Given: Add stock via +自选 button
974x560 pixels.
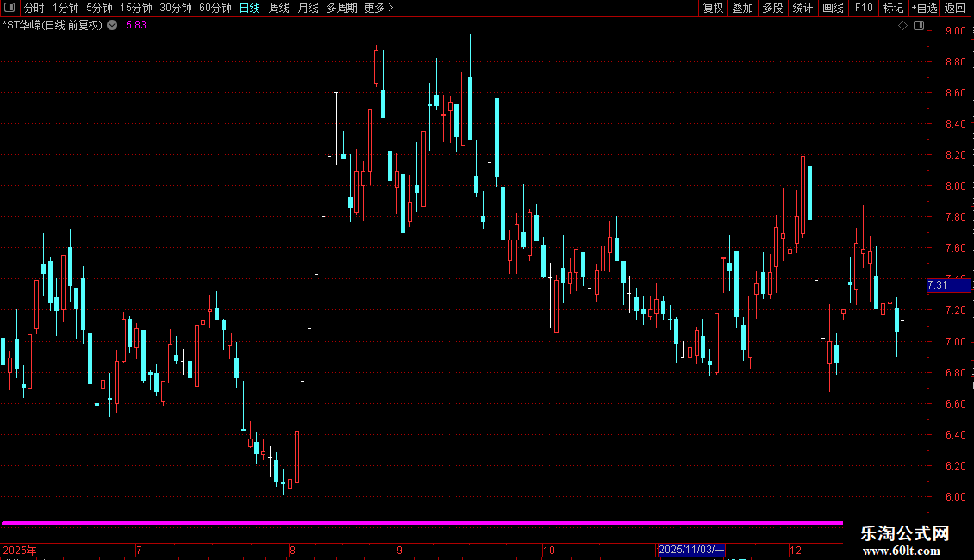Looking at the screenshot, I should pos(924,8).
